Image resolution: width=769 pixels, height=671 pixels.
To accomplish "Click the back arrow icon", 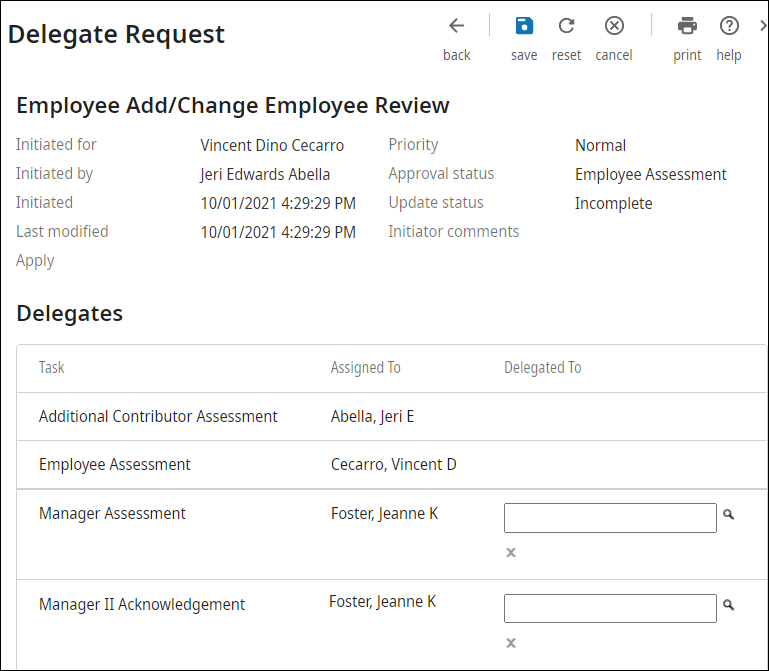I will click(457, 26).
